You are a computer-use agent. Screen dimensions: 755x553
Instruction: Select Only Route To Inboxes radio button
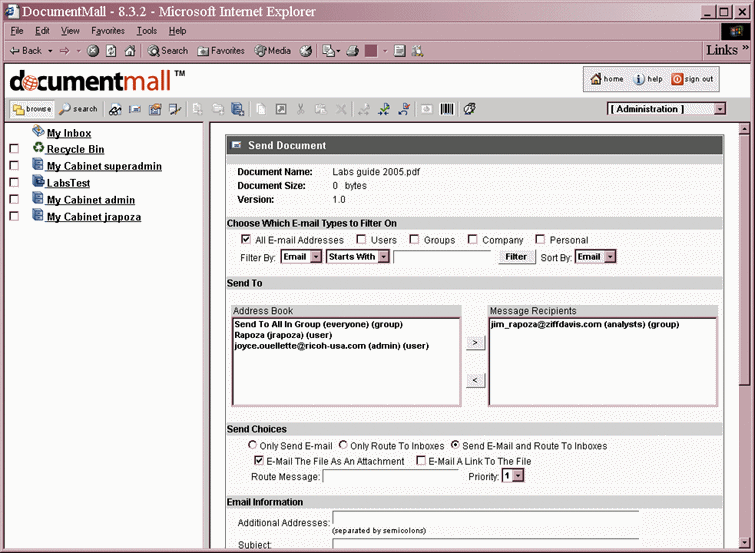343,445
